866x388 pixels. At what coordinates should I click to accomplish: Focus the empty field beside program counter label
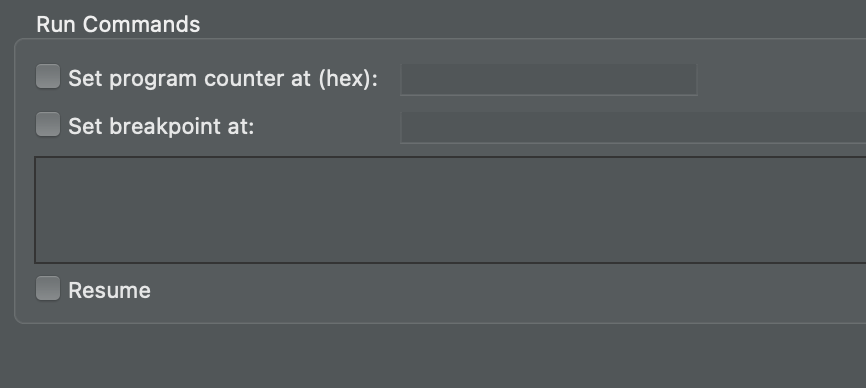click(x=548, y=79)
